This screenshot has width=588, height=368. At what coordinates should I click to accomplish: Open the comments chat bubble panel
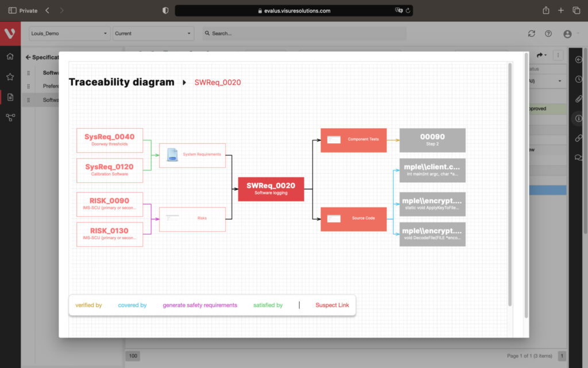[578, 158]
